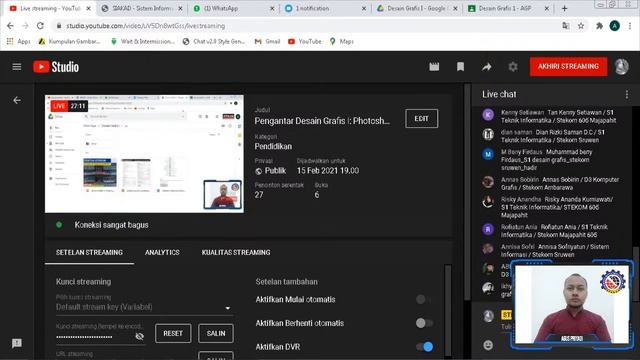The width and height of the screenshot is (640, 360).
Task: Open the Apps bookmarks shortcut
Action: pyautogui.click(x=18, y=41)
